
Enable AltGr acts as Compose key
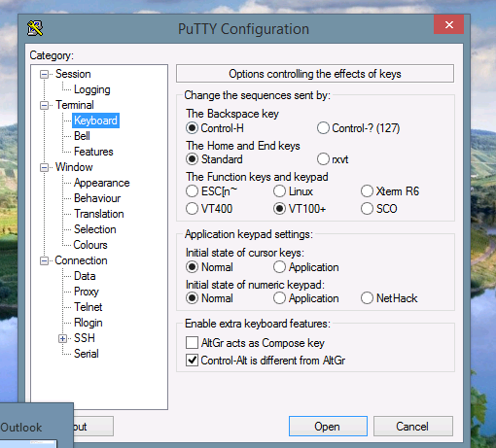click(192, 343)
